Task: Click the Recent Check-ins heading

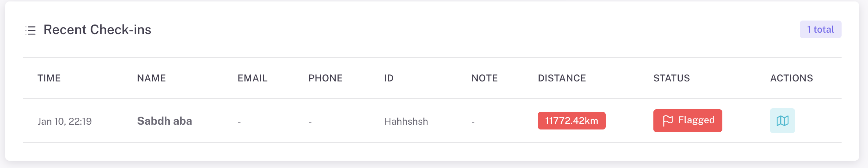Action: [97, 30]
